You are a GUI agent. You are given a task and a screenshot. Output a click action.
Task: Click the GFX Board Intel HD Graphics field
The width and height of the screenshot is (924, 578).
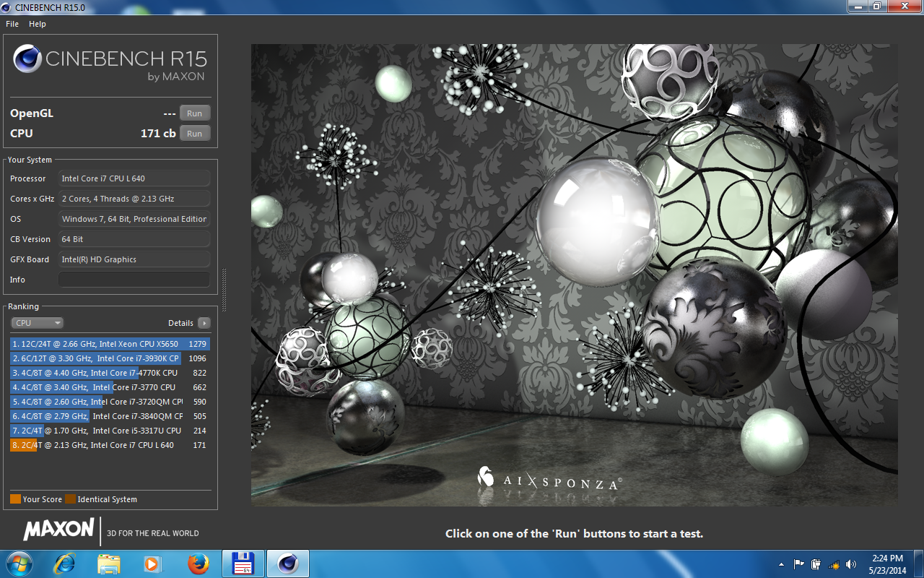point(134,259)
